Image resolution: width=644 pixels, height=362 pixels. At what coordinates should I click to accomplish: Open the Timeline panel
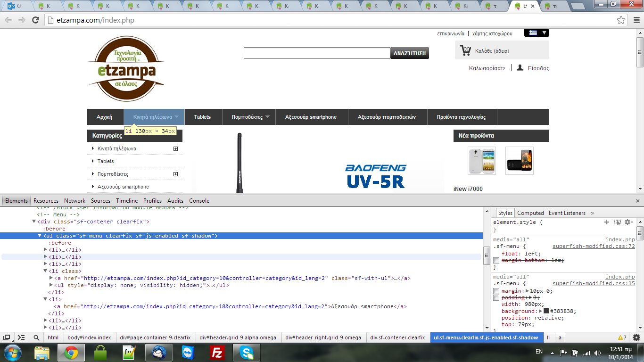[127, 201]
